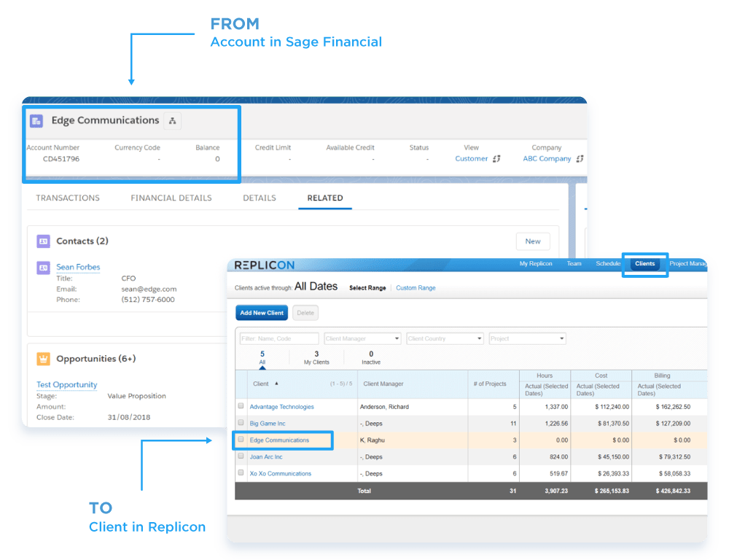
Task: Click the phone number (512) 757-6000
Action: (148, 300)
